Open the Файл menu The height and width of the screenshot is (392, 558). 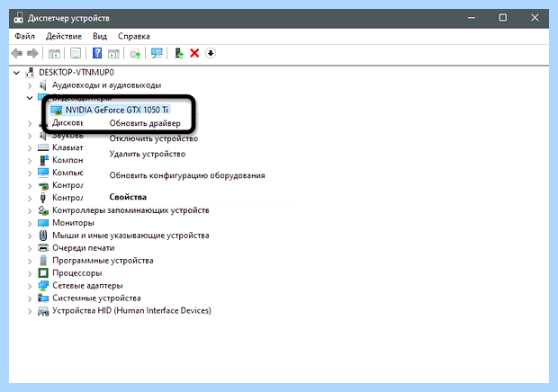click(x=24, y=36)
